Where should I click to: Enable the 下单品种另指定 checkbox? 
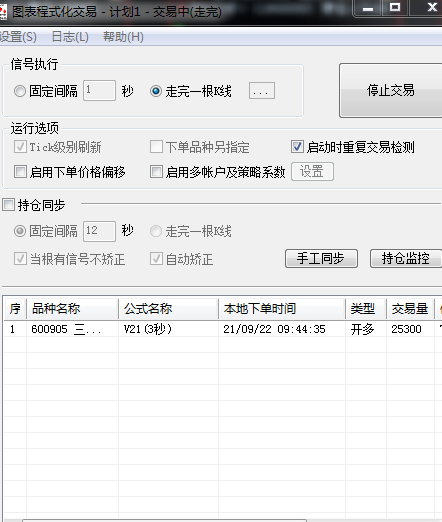point(156,147)
